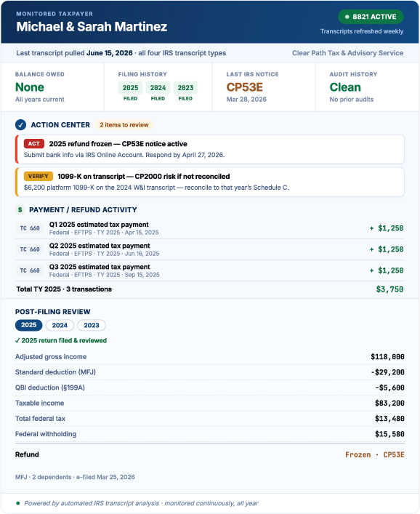Click 'Michael & Sarah Martinez' taxpayer name

coord(92,27)
